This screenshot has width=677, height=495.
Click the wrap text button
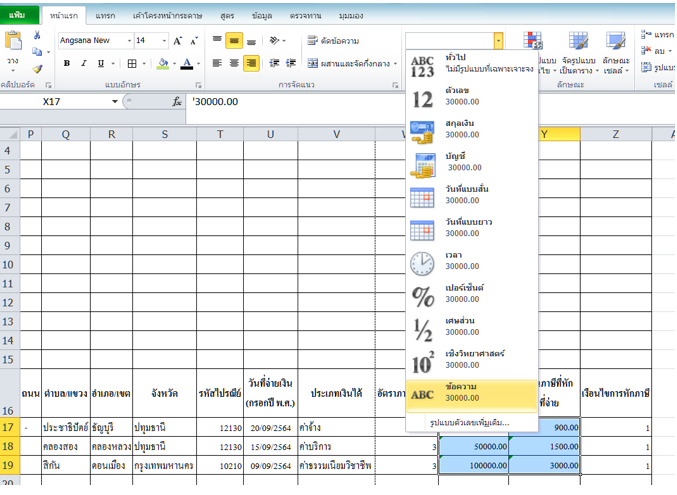pos(333,41)
